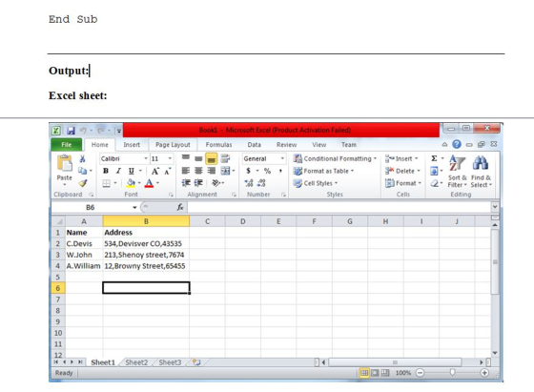The image size is (534, 392).
Task: Open the font size 11 dropdown
Action: (x=170, y=158)
